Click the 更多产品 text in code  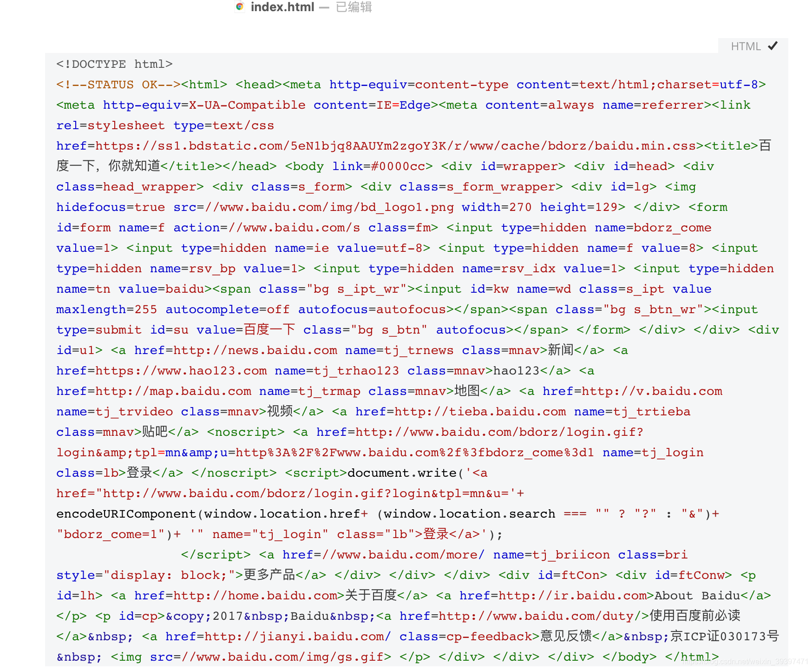tap(269, 575)
